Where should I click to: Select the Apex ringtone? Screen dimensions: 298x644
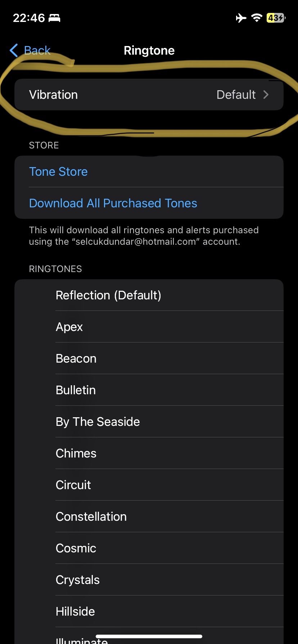149,327
